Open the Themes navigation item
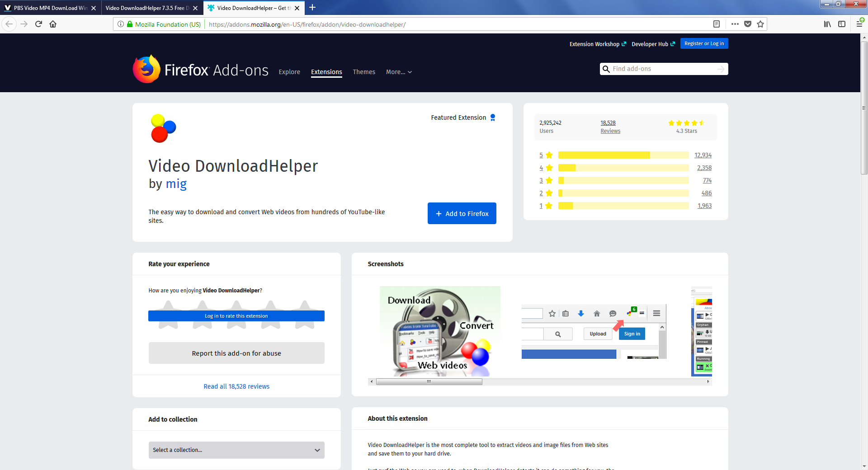This screenshot has width=868, height=470. 364,72
